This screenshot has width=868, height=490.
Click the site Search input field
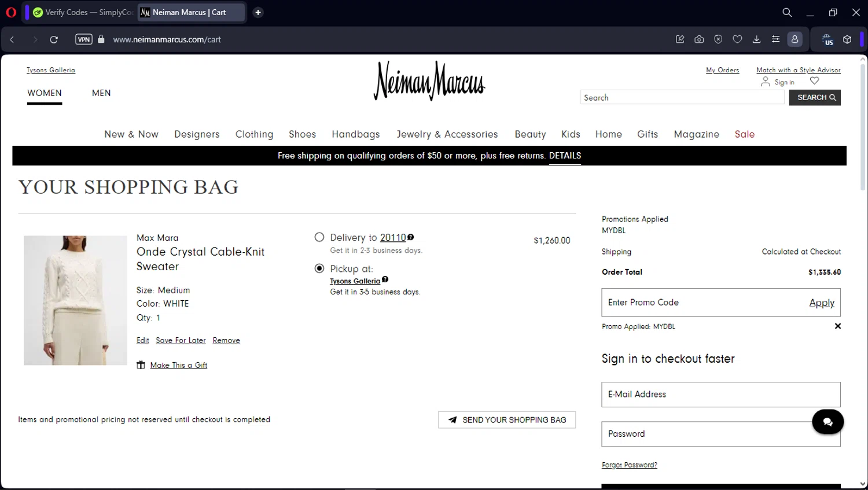click(682, 97)
